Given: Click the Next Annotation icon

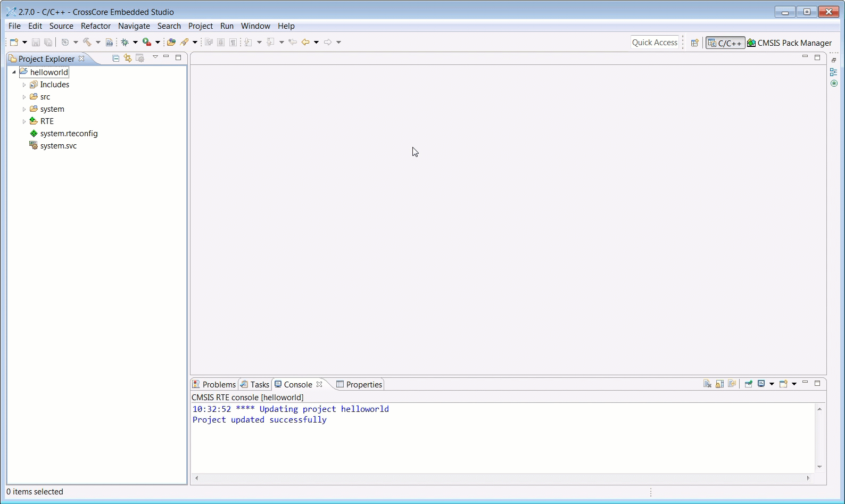Looking at the screenshot, I should tap(248, 42).
